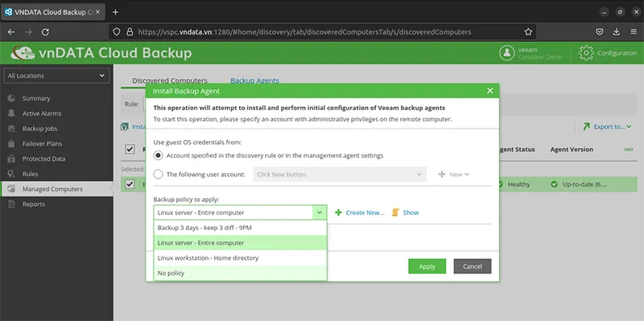This screenshot has height=321, width=644.
Task: Click the Healthy agent status cell
Action: click(x=518, y=184)
